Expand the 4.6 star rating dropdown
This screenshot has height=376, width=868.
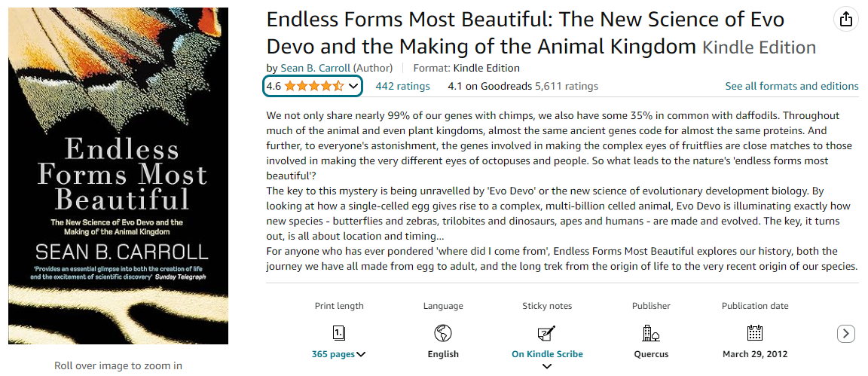pos(353,86)
